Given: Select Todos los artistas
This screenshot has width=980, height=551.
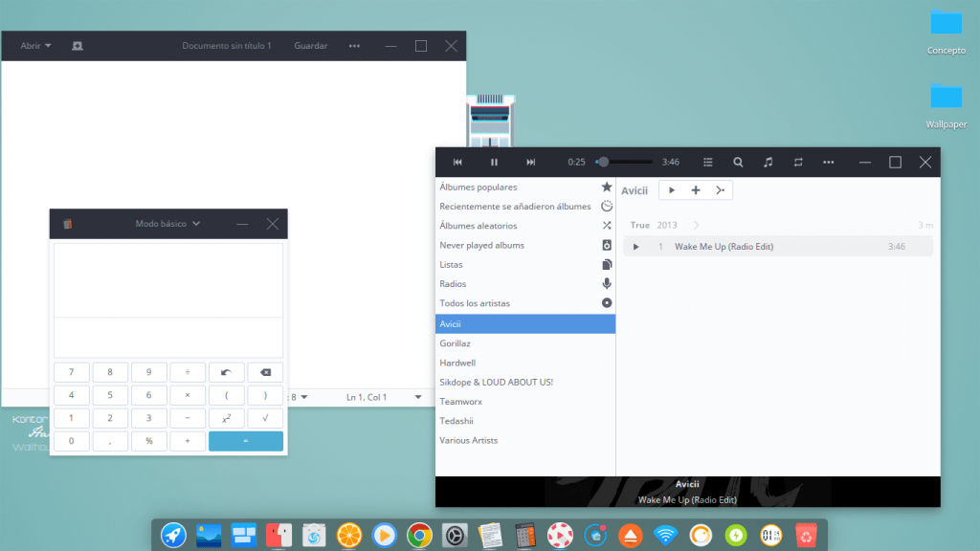Looking at the screenshot, I should coord(475,303).
